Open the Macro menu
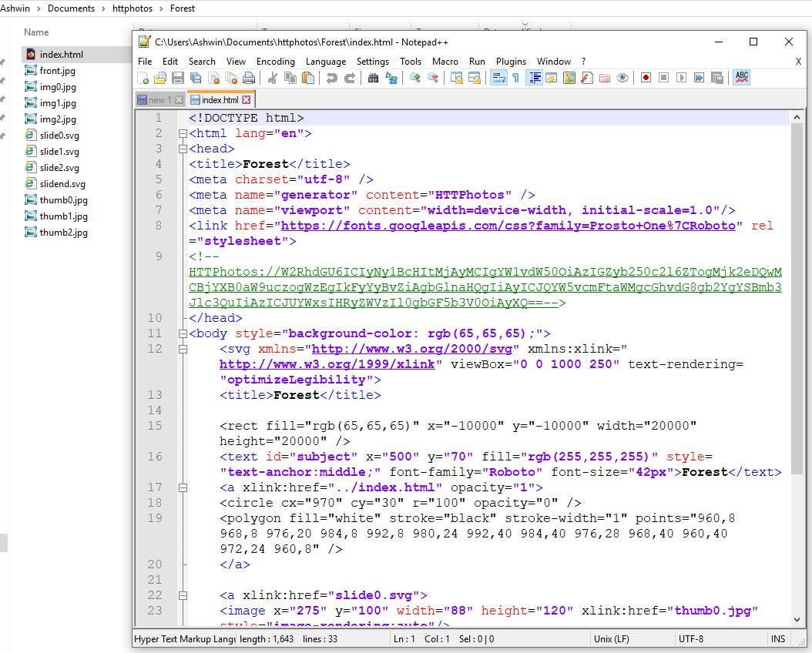Viewport: 812px width, 653px height. (445, 62)
